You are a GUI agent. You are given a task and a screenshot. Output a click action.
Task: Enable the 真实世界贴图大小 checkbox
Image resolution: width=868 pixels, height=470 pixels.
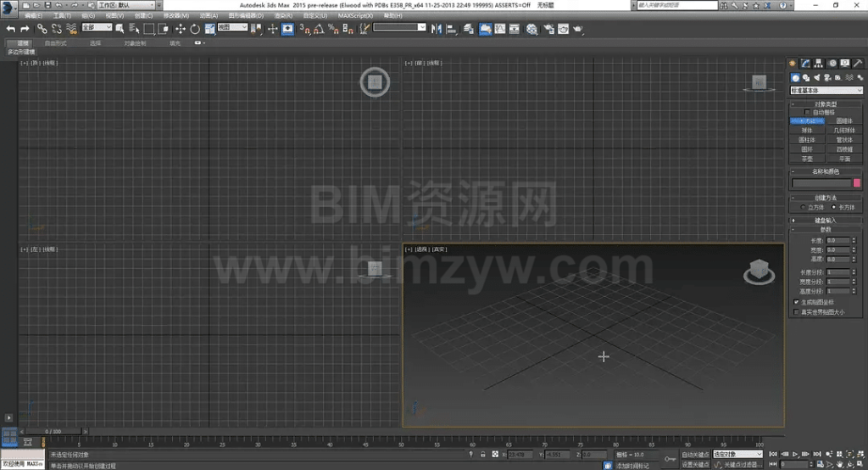click(797, 312)
